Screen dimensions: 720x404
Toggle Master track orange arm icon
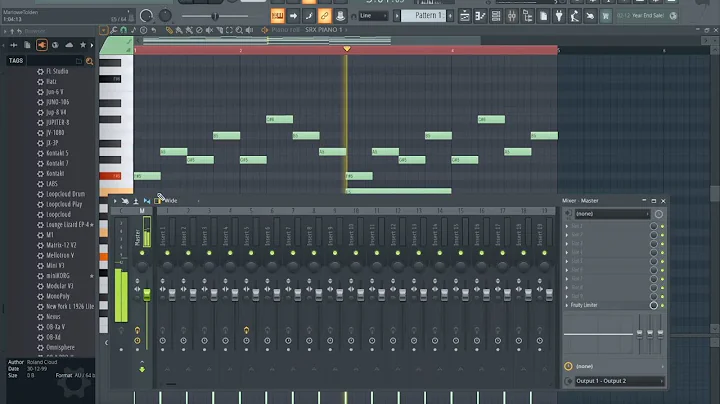(x=137, y=330)
